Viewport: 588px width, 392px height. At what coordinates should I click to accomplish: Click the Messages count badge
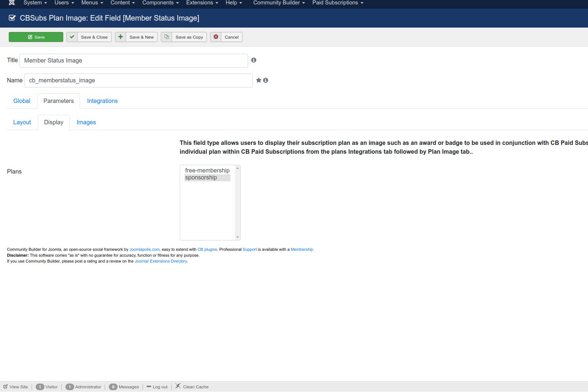coord(113,387)
